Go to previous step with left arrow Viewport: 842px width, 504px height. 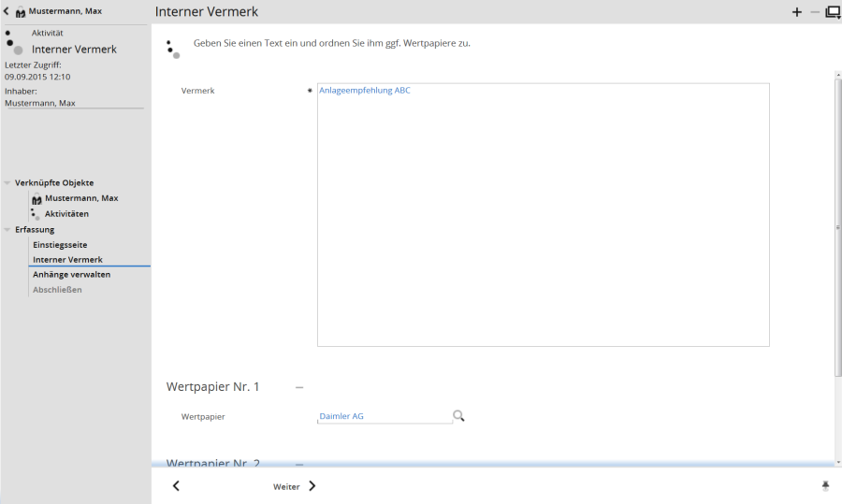[x=176, y=486]
